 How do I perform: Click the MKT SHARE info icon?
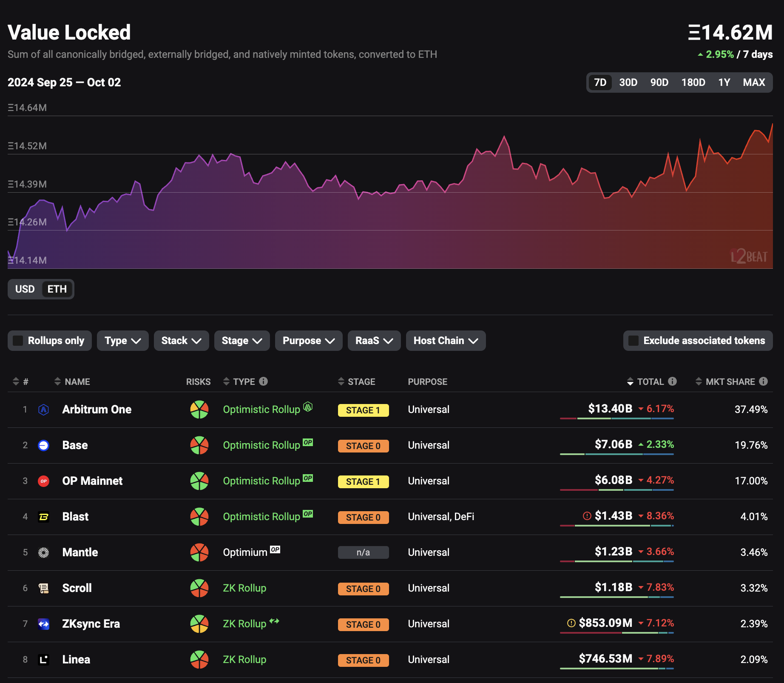point(764,381)
